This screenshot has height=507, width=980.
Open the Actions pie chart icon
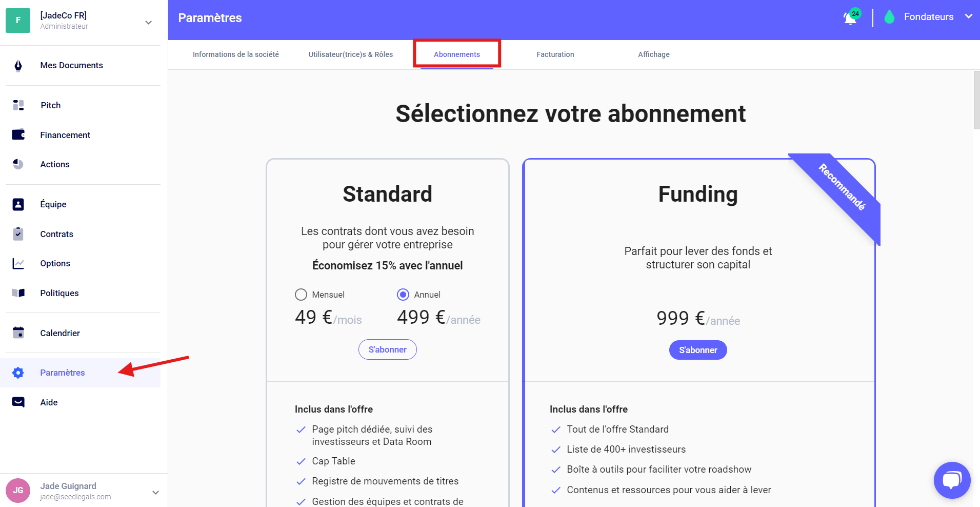point(18,164)
